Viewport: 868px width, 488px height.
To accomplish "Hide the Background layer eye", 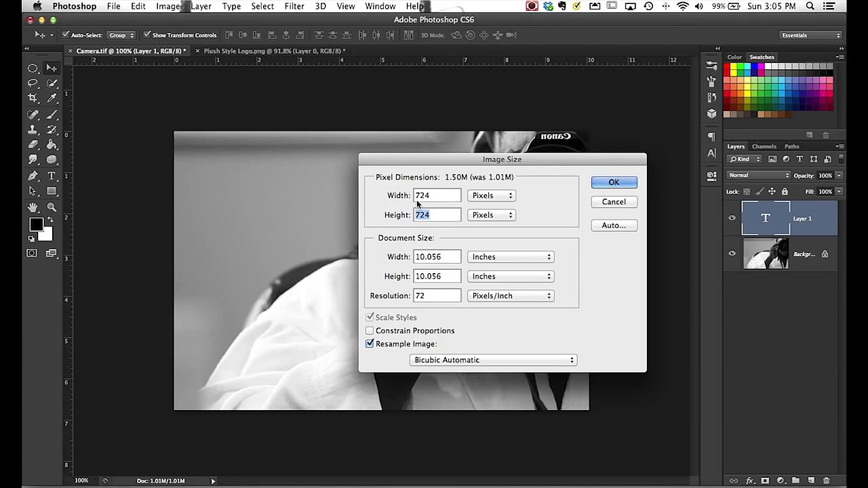I will click(x=732, y=253).
